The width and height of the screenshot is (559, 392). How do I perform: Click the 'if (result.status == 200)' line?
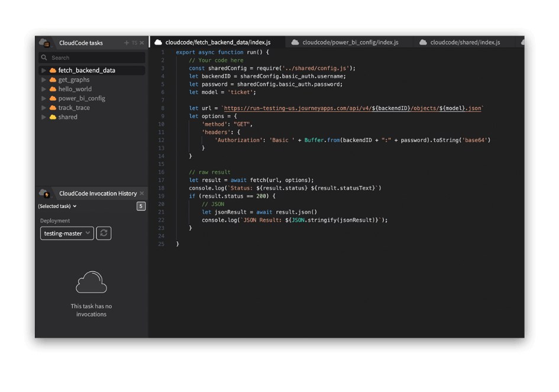(232, 196)
